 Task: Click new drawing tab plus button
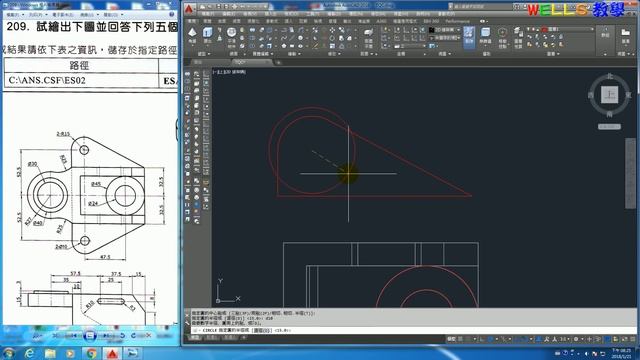279,62
